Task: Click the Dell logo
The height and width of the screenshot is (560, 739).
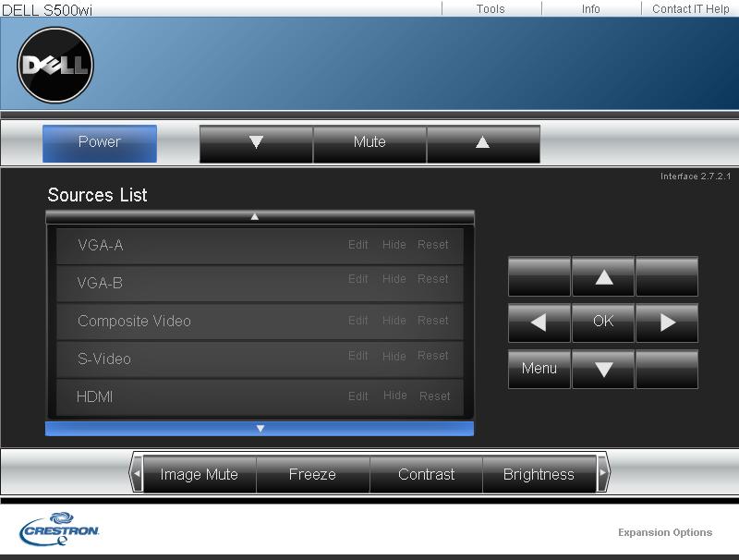Action: (x=55, y=65)
